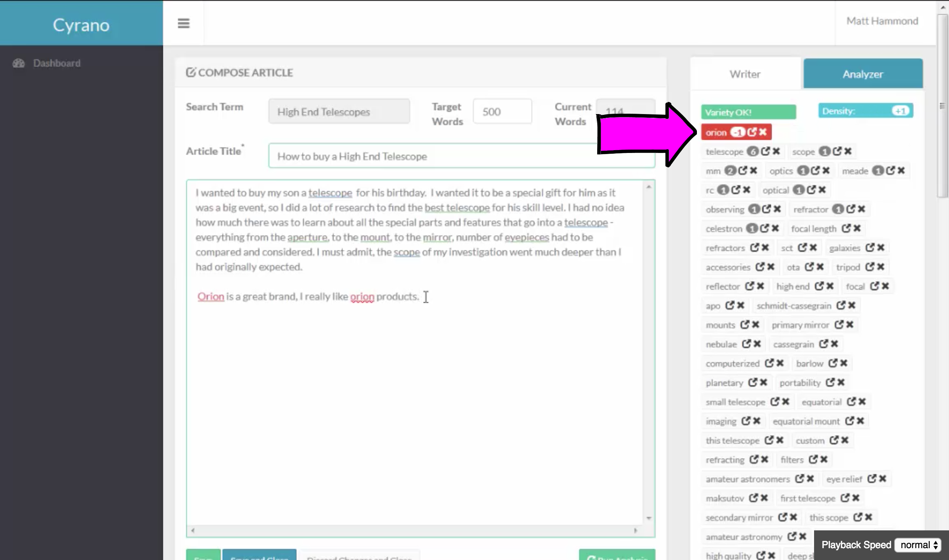Remove the galaxies keyword tag
The height and width of the screenshot is (560, 949).
[881, 247]
